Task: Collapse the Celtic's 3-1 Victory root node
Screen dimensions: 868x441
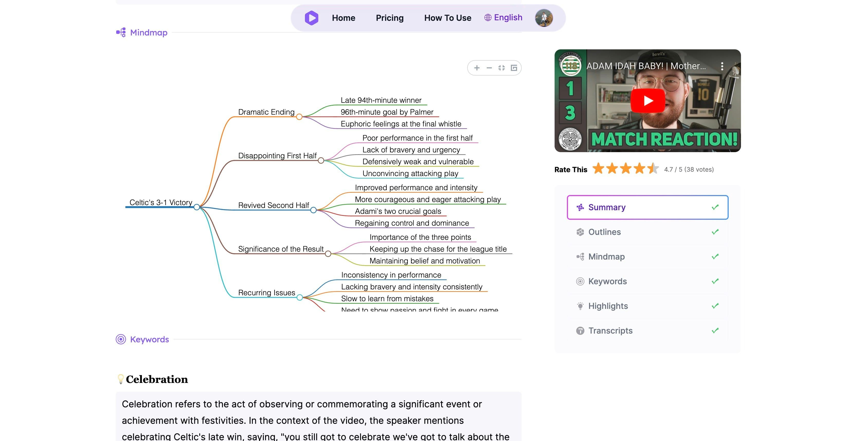Action: (197, 207)
